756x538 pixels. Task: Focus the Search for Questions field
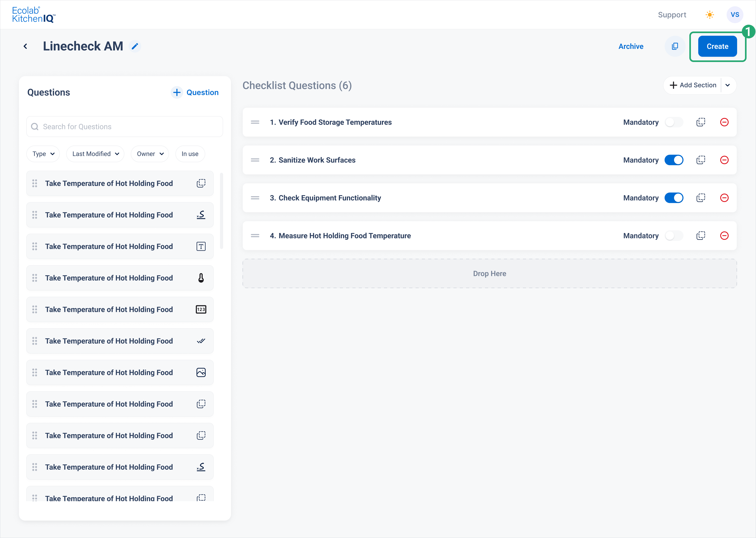tap(125, 127)
